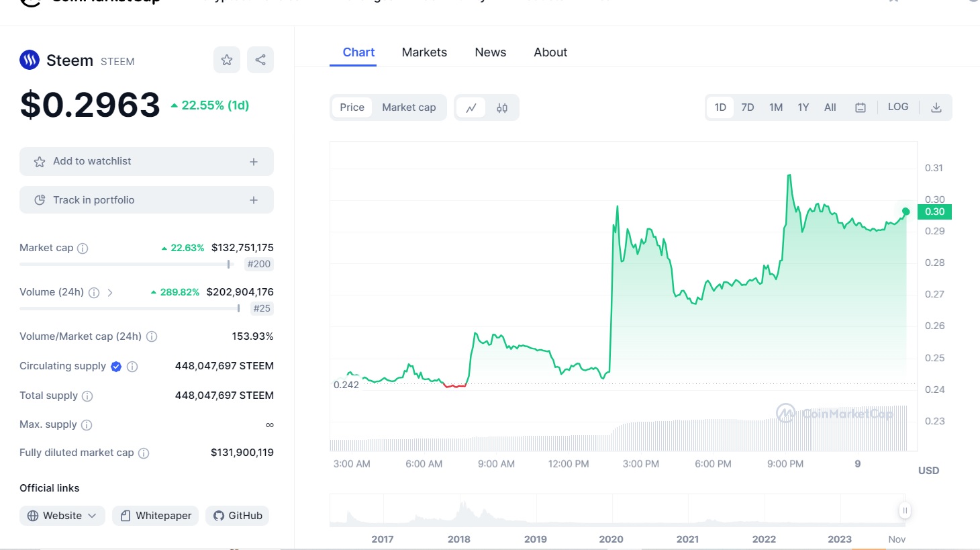The image size is (980, 550).
Task: Open the share icon button
Action: pos(260,60)
